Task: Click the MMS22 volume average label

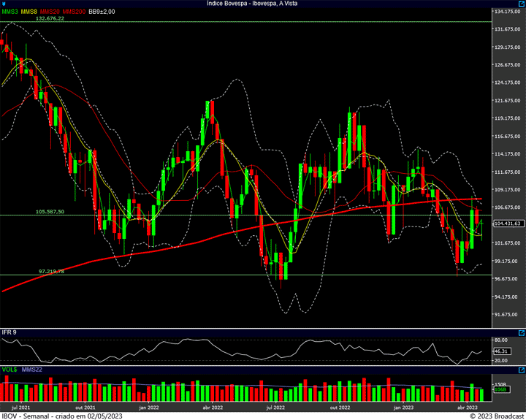Action: coord(33,368)
